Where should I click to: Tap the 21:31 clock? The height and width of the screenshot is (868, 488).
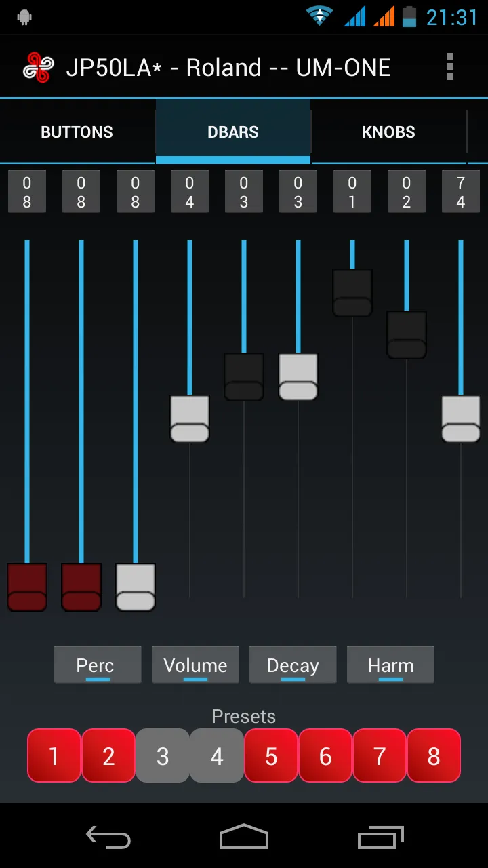[451, 17]
